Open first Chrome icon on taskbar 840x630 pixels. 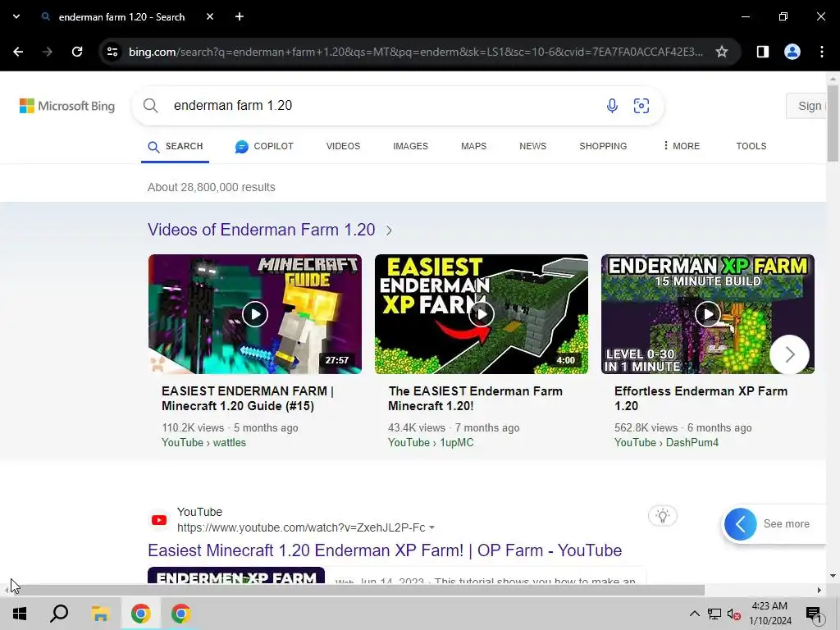click(x=141, y=614)
